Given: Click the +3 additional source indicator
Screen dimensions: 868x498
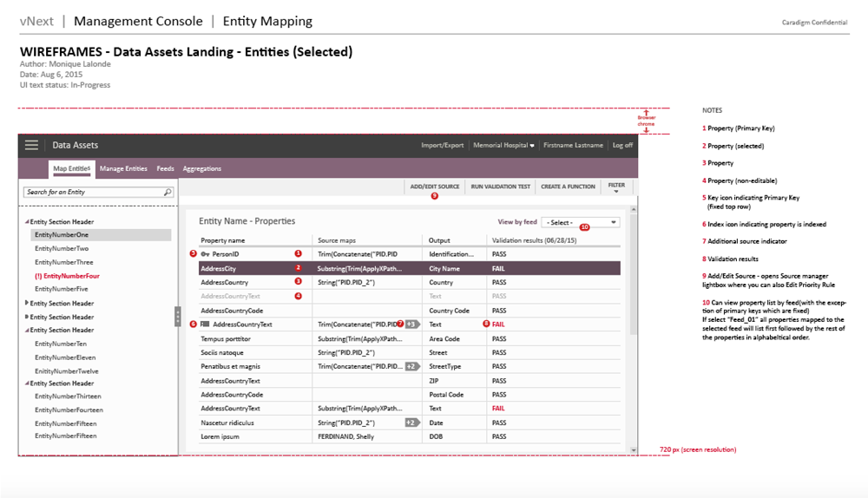Looking at the screenshot, I should coord(412,324).
